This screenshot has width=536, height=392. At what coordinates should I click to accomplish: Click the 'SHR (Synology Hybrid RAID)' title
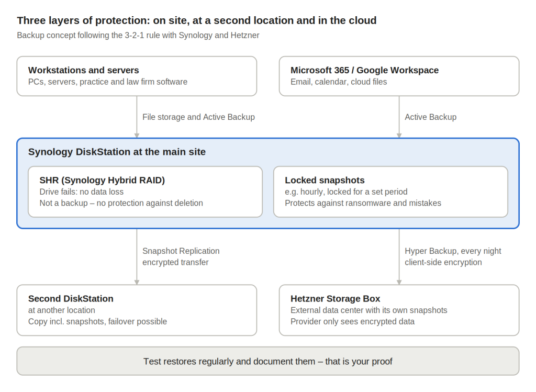coord(102,180)
